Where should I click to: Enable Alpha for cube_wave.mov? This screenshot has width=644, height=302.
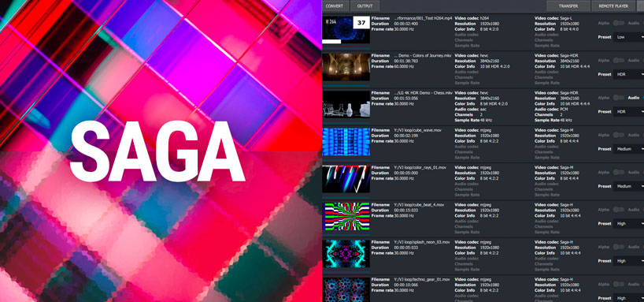pyautogui.click(x=618, y=136)
